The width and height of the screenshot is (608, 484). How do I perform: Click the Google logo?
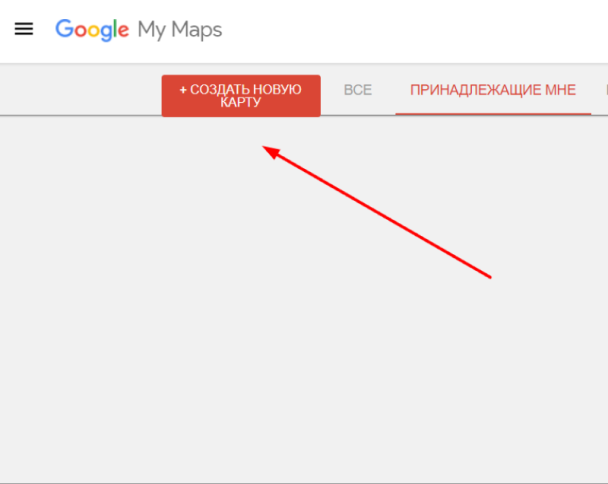click(x=92, y=30)
